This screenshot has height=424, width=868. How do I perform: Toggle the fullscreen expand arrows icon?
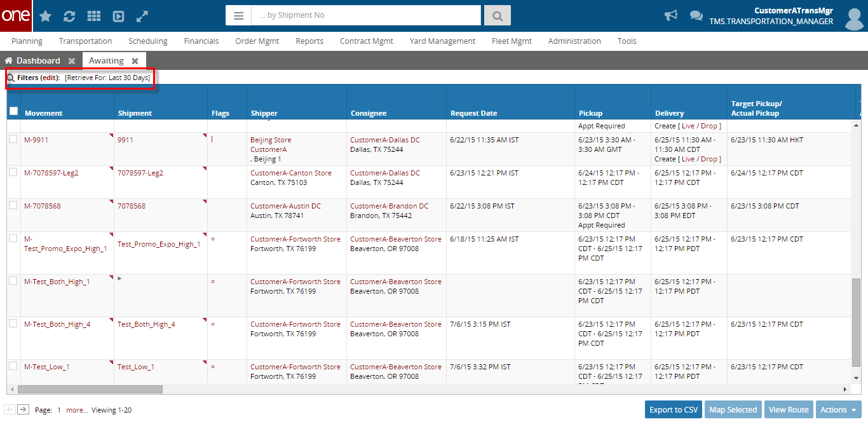142,17
